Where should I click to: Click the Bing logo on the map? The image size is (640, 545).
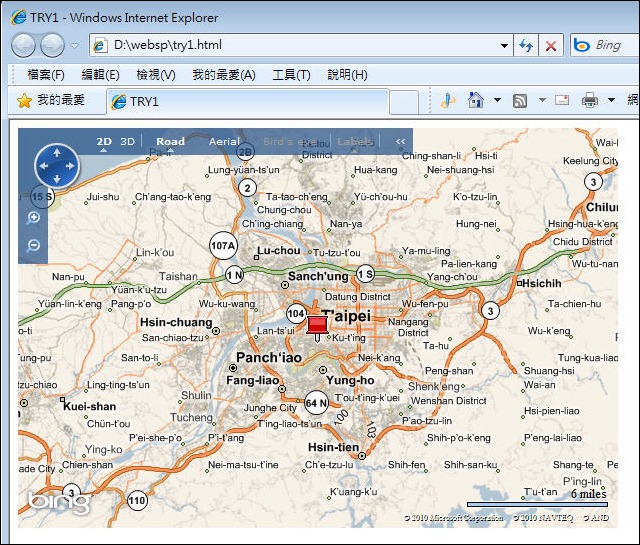pos(59,503)
